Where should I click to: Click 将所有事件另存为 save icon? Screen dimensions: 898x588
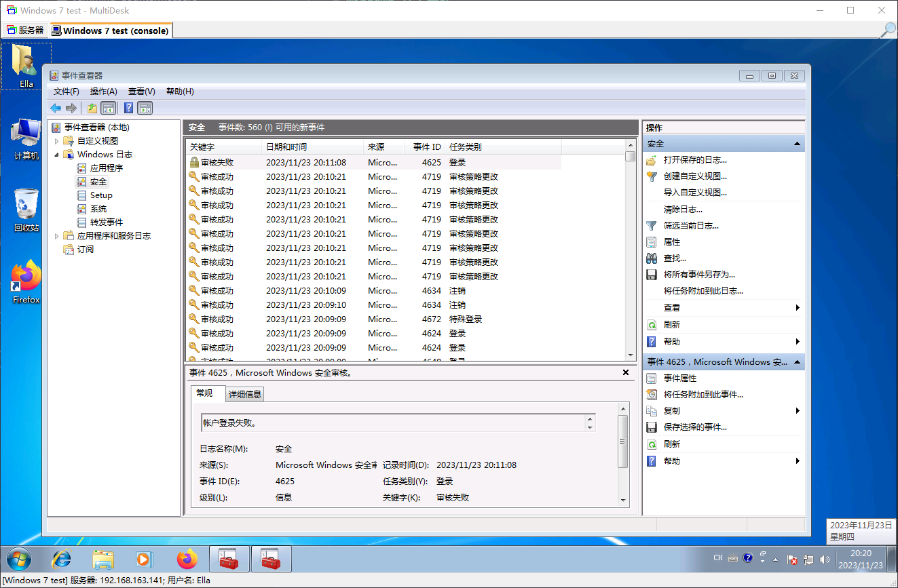(x=652, y=275)
